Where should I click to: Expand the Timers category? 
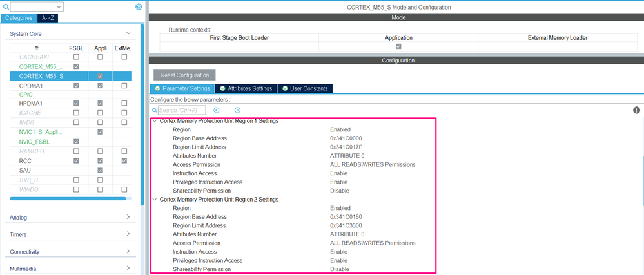128,234
